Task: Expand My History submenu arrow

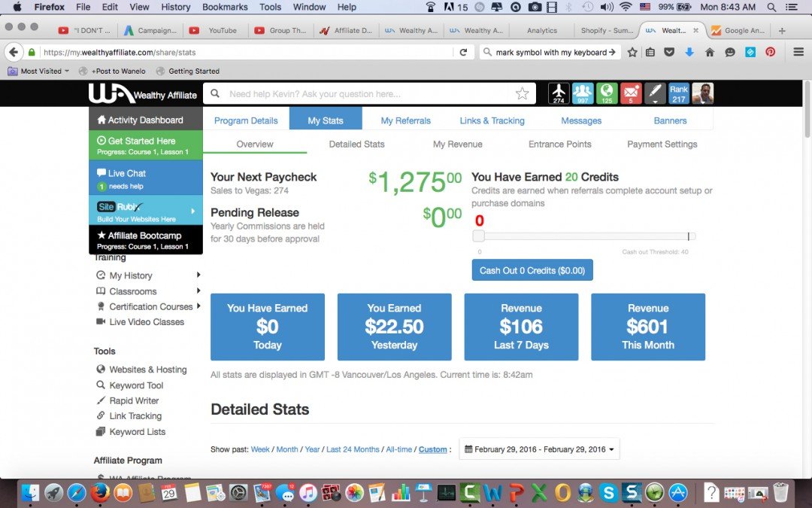Action: [x=198, y=275]
